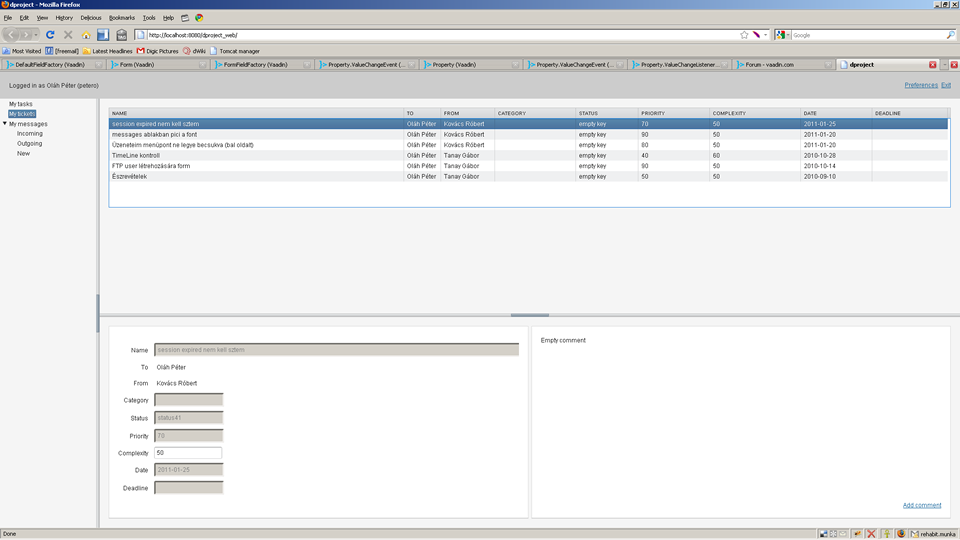Open the Gmail Digic Pictures bookmark
This screenshot has width=960, height=540.
[158, 51]
